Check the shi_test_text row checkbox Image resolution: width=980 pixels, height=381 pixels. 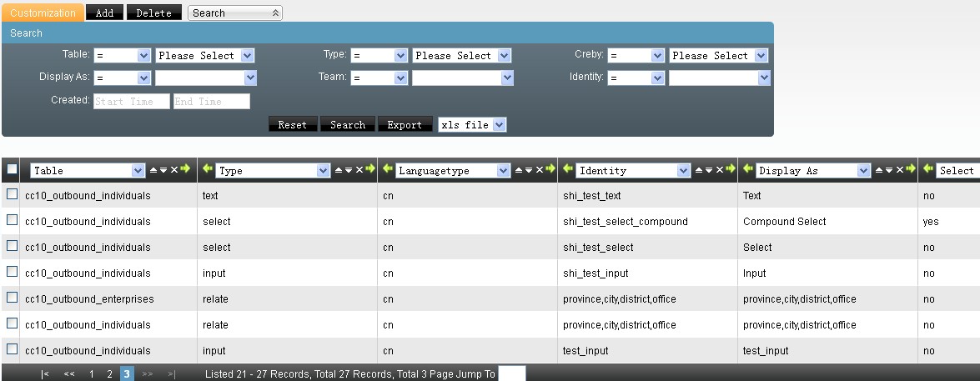12,194
